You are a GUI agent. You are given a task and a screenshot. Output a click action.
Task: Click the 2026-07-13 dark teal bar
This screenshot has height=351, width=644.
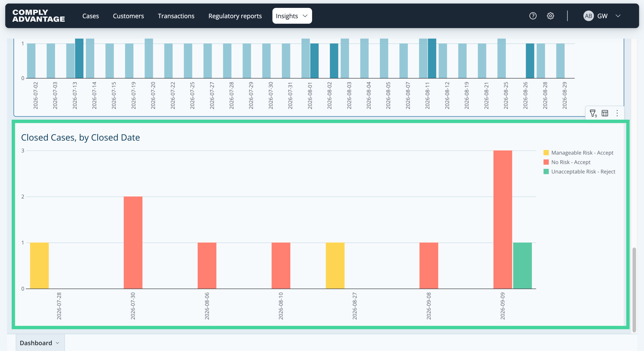tap(79, 58)
